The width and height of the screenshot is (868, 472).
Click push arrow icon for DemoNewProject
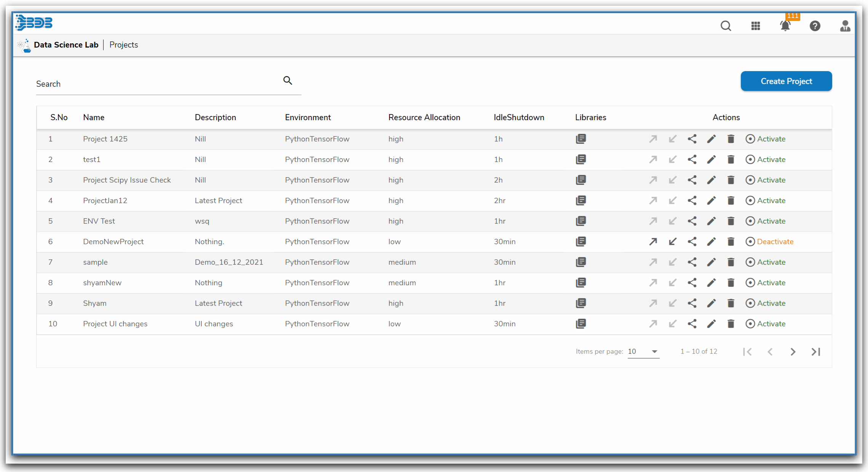tap(653, 242)
